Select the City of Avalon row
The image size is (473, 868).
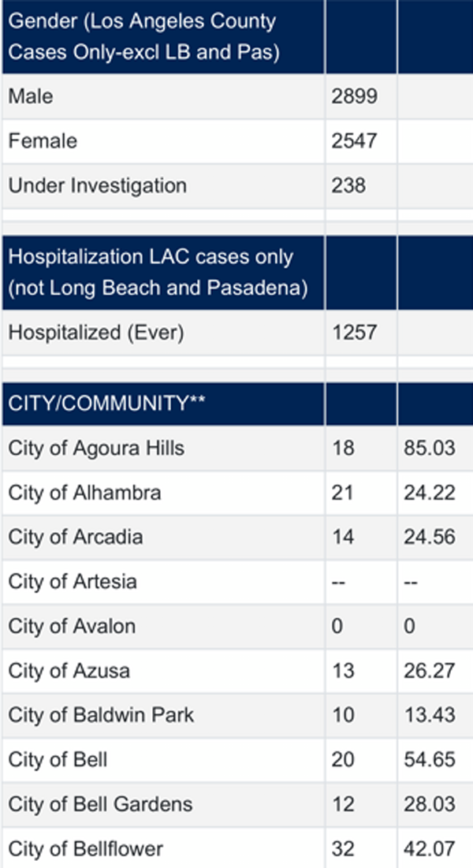pyautogui.click(x=236, y=626)
